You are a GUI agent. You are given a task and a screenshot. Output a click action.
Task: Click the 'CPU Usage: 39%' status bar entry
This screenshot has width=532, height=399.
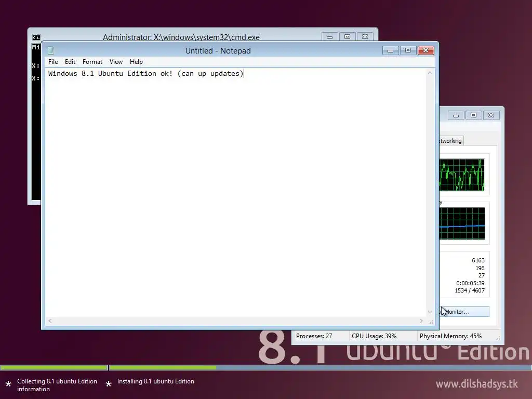click(374, 336)
